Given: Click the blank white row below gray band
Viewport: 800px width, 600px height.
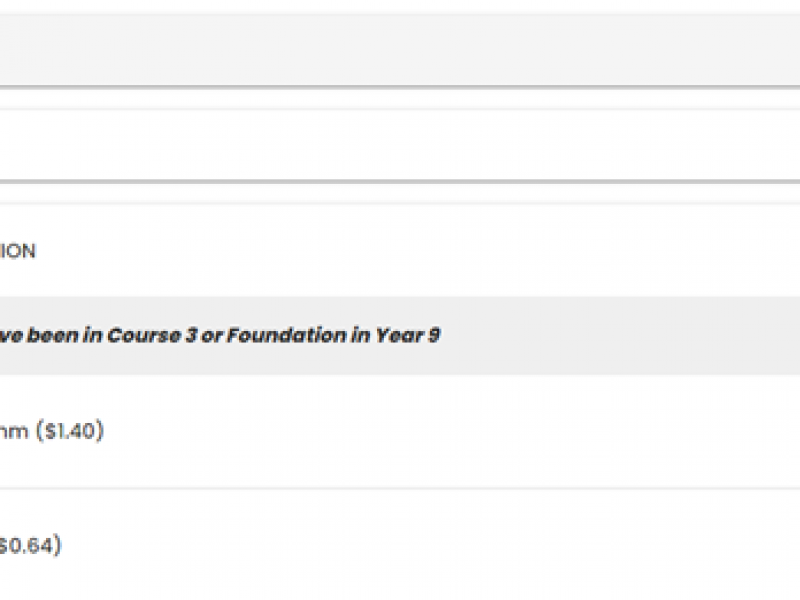Looking at the screenshot, I should (400, 144).
